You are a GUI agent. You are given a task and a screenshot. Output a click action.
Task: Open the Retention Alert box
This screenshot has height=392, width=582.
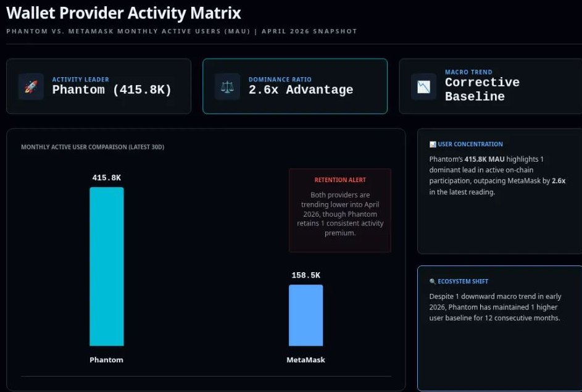click(x=340, y=211)
